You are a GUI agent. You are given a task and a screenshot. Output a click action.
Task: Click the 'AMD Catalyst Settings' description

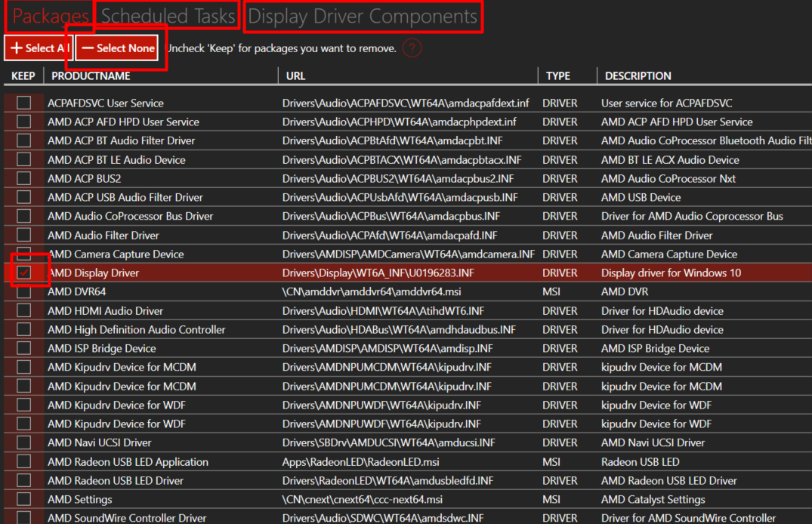(x=653, y=500)
